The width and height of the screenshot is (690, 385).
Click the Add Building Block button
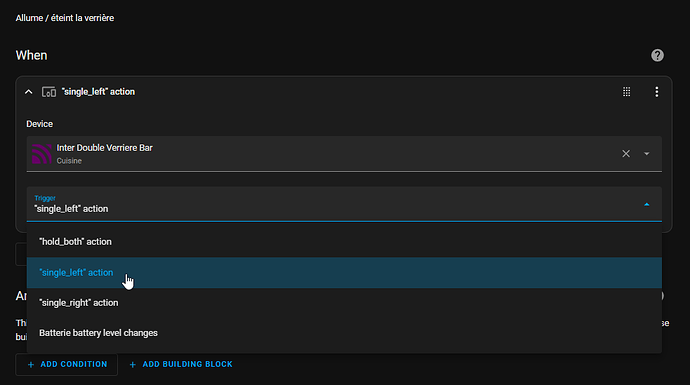[181, 364]
